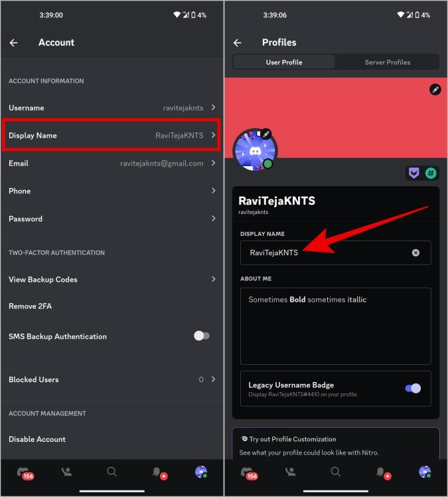This screenshot has height=497, width=448.
Task: Open the Phone row chevron
Action: [214, 191]
